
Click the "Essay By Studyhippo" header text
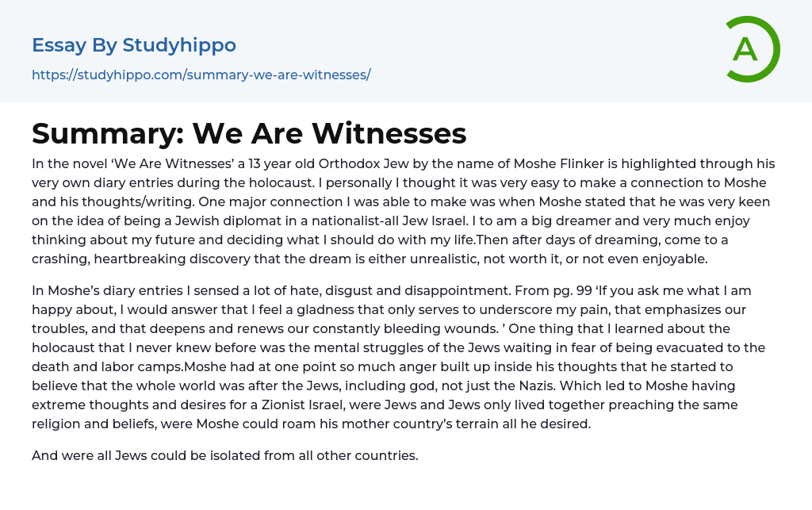coord(134,45)
